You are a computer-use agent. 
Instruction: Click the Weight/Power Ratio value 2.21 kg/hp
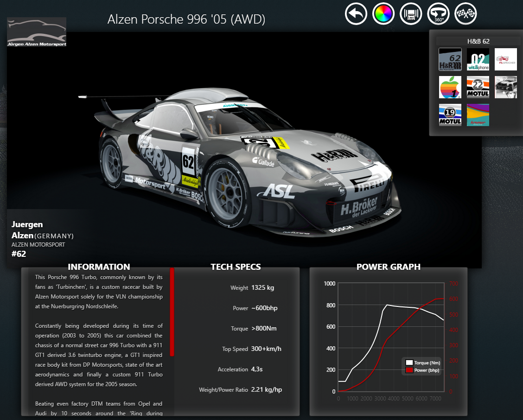pyautogui.click(x=267, y=390)
